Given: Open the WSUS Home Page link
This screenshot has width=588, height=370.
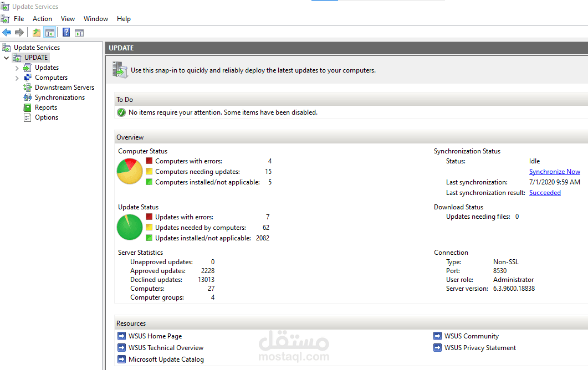Looking at the screenshot, I should (x=155, y=336).
